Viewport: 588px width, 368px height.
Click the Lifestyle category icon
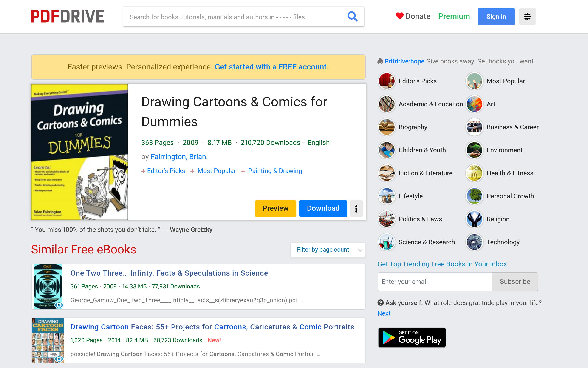click(387, 196)
